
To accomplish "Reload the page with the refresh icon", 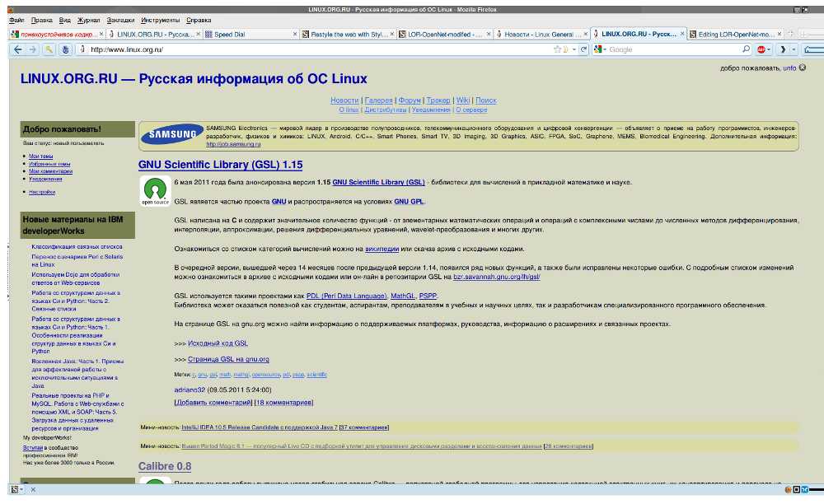I will coord(583,49).
